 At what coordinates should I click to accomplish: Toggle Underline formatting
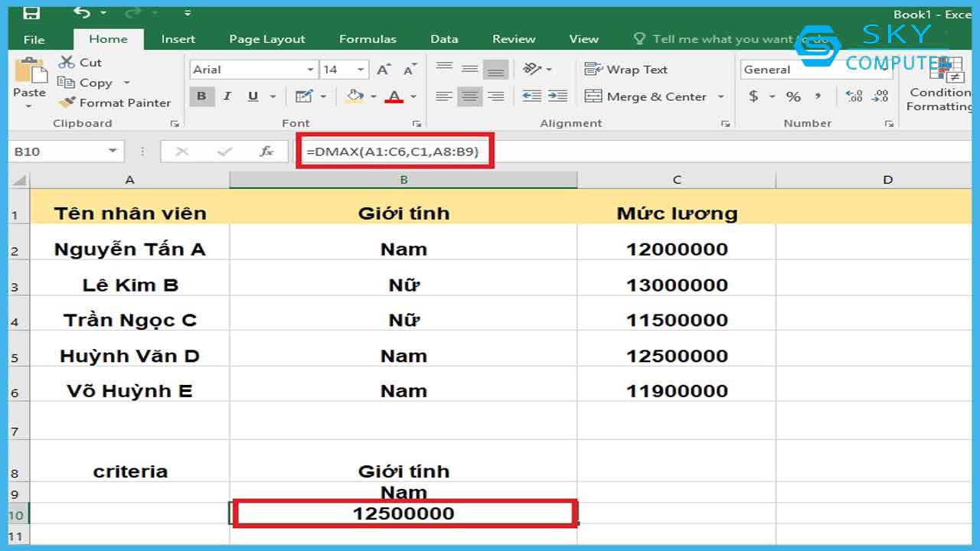(x=252, y=96)
